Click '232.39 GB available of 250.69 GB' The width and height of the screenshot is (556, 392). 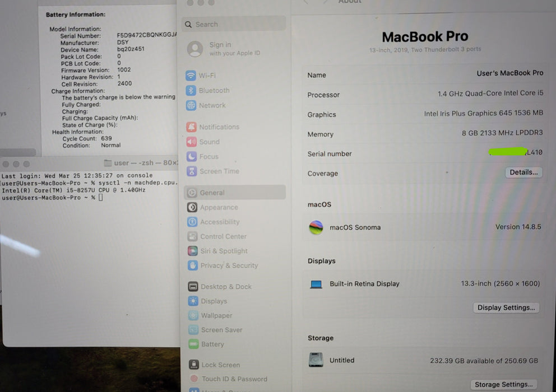click(x=484, y=361)
